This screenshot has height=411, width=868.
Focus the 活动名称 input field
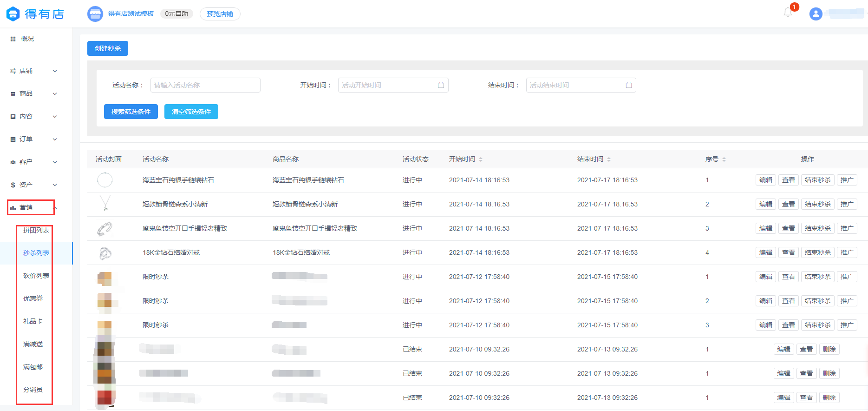205,85
